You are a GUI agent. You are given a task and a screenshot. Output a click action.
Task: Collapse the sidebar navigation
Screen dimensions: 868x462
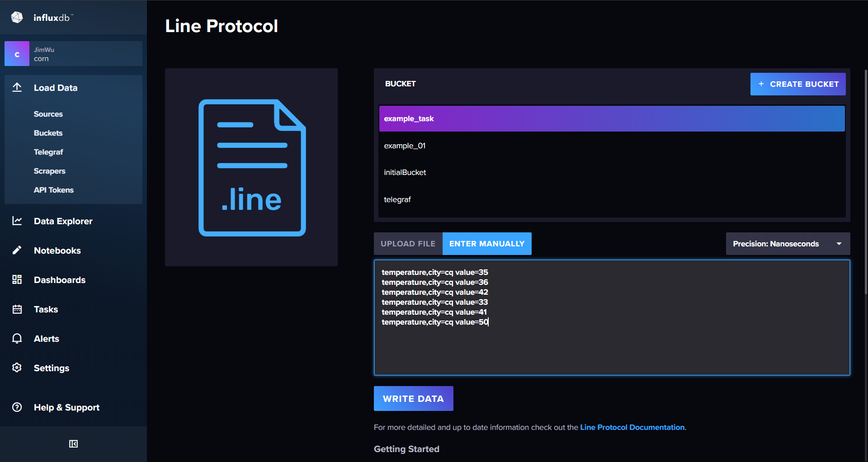pyautogui.click(x=73, y=444)
